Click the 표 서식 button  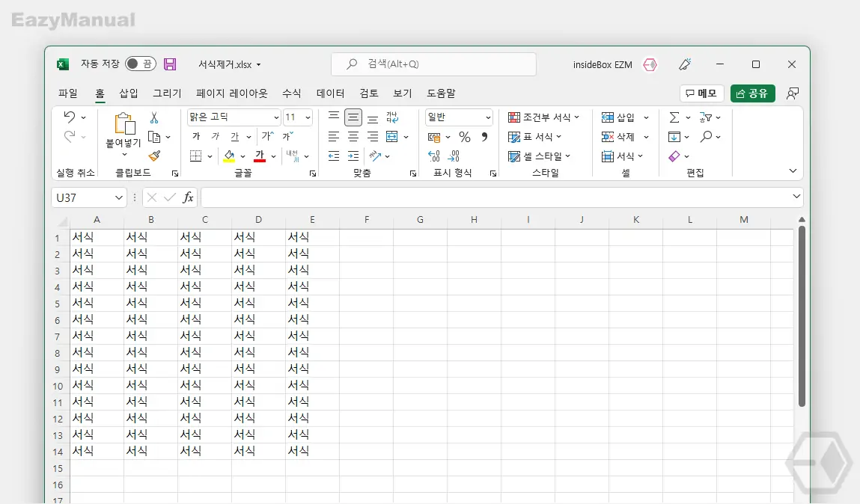pos(534,137)
